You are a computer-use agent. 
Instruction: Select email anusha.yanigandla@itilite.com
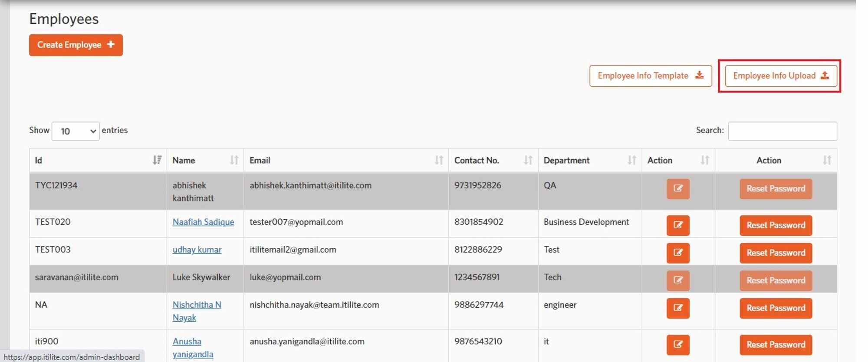307,342
